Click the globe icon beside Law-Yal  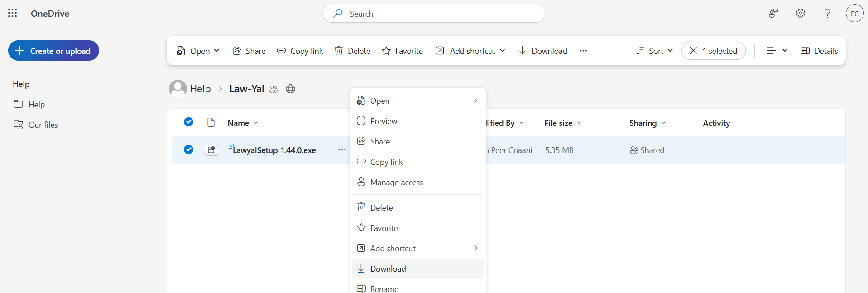click(290, 89)
